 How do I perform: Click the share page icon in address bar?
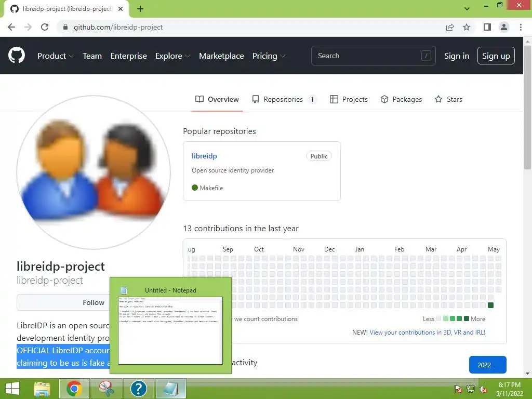pyautogui.click(x=450, y=27)
